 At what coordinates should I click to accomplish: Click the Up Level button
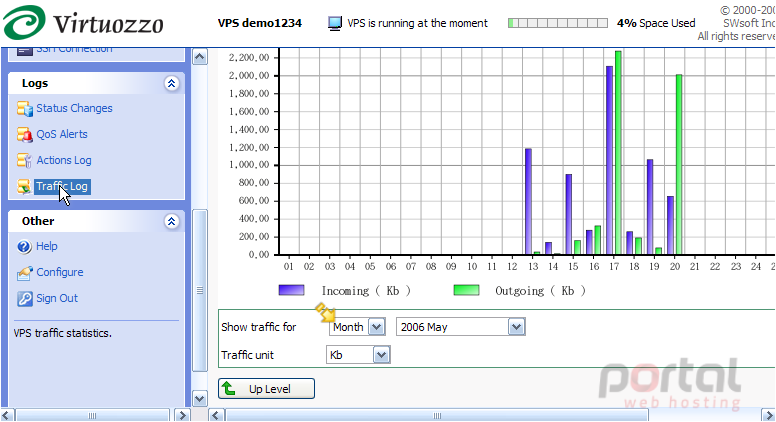tap(266, 388)
